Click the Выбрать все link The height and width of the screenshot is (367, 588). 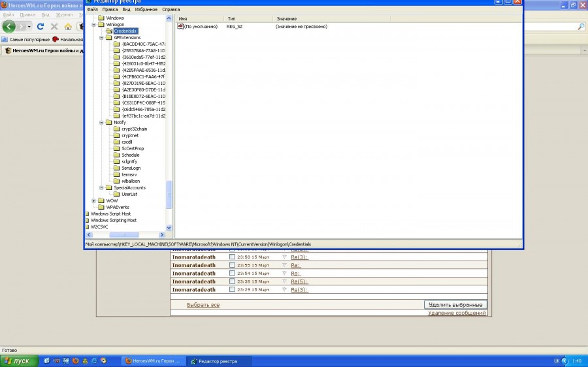[203, 305]
